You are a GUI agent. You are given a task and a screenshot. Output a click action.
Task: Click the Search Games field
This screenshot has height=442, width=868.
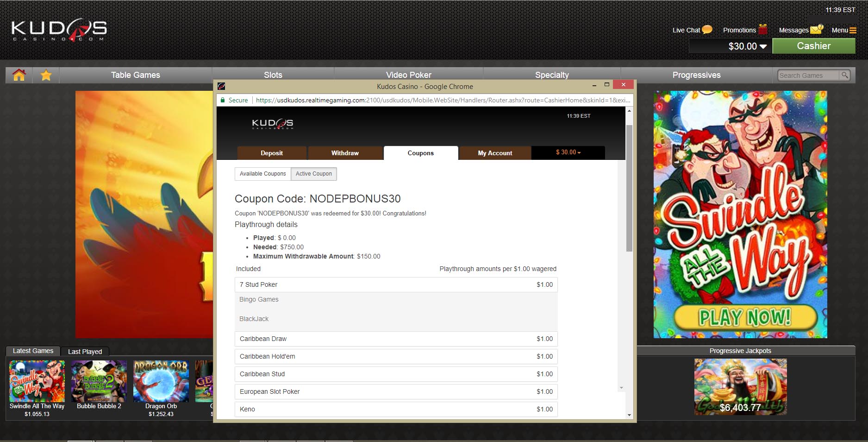[808, 75]
